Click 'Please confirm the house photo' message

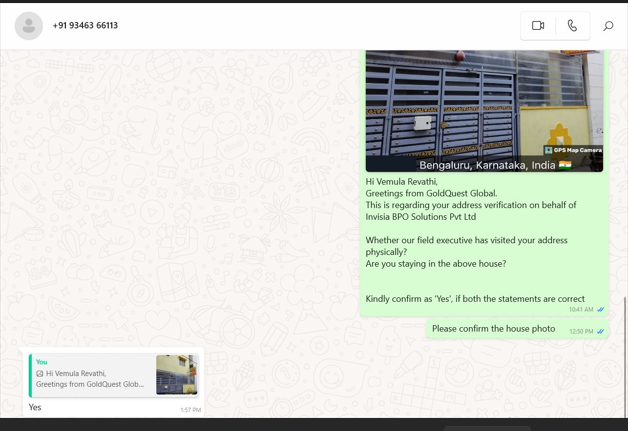coord(493,329)
